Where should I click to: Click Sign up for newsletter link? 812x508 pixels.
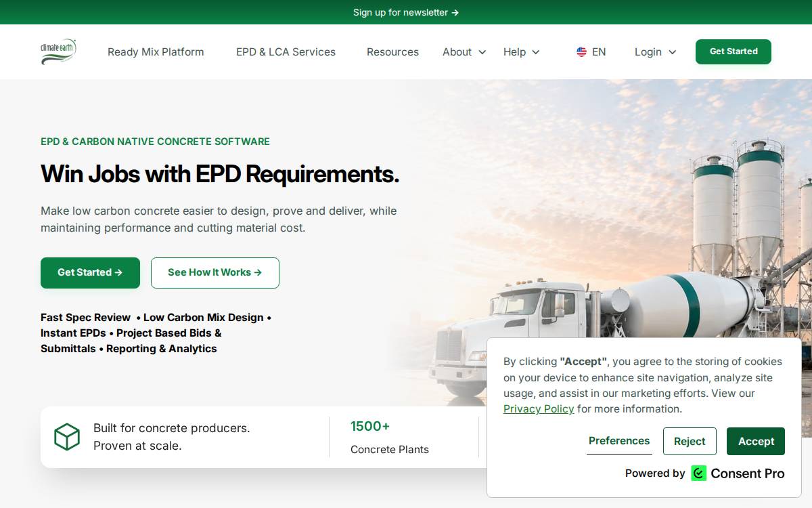(406, 12)
